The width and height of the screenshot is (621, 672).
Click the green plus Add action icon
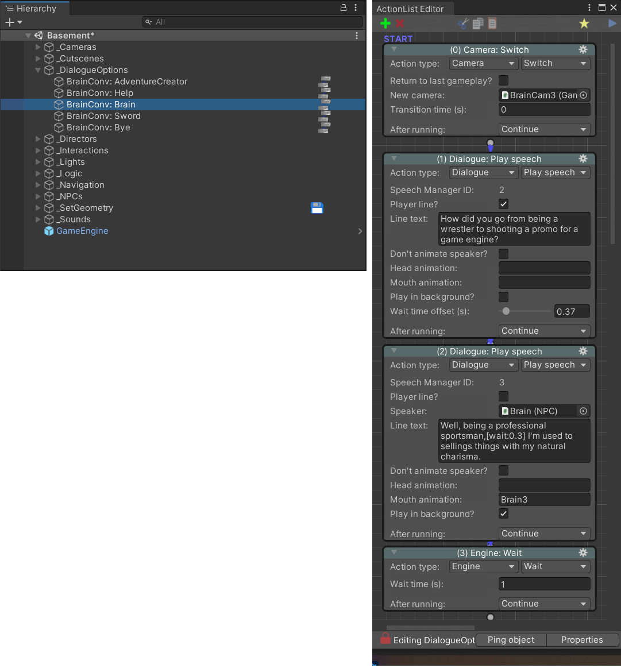pyautogui.click(x=385, y=23)
